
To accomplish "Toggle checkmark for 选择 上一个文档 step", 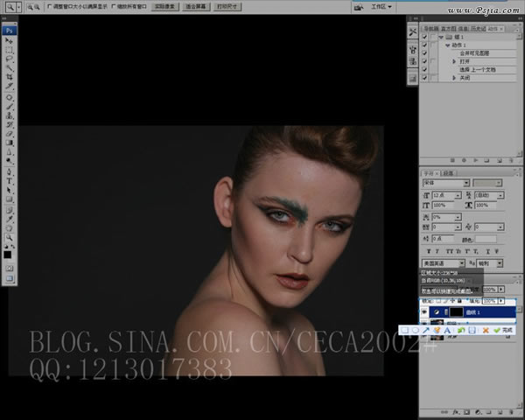I will point(424,70).
